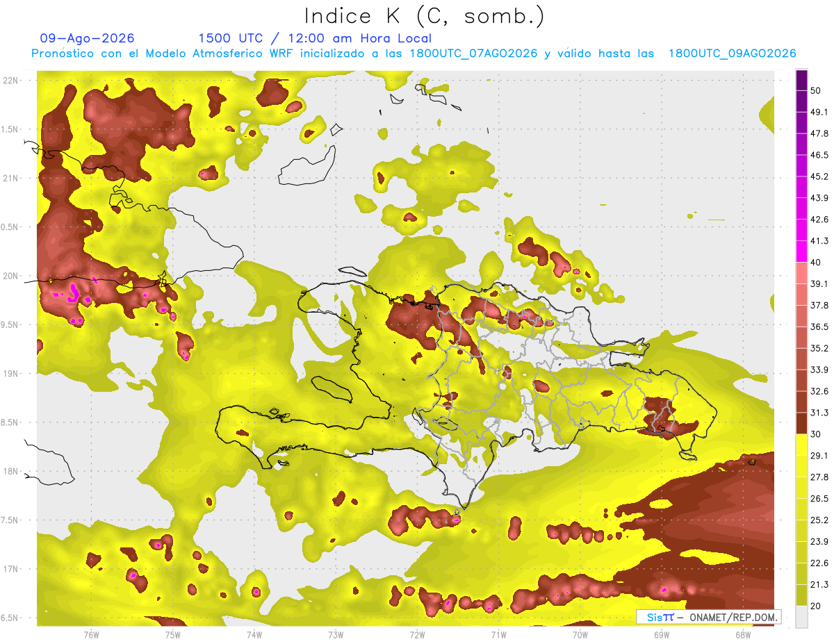Click the clipped latitude label '1.5N'
Viewport: 834px width, 644px height.
[10, 129]
